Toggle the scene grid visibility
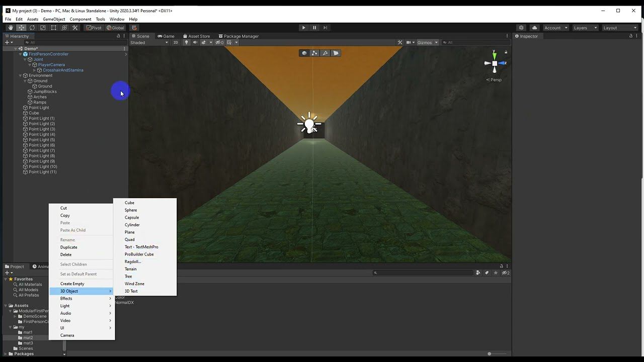This screenshot has width=644, height=362. [x=229, y=42]
